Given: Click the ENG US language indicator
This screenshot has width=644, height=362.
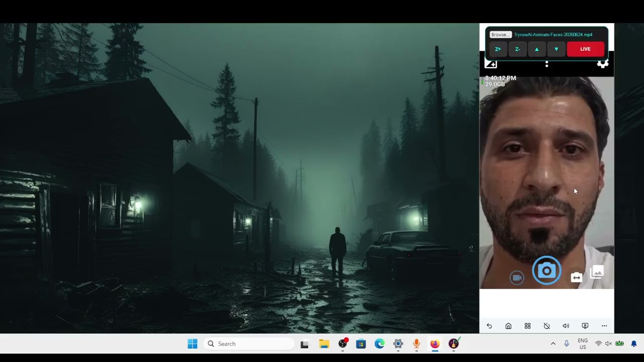Looking at the screenshot, I should [583, 344].
